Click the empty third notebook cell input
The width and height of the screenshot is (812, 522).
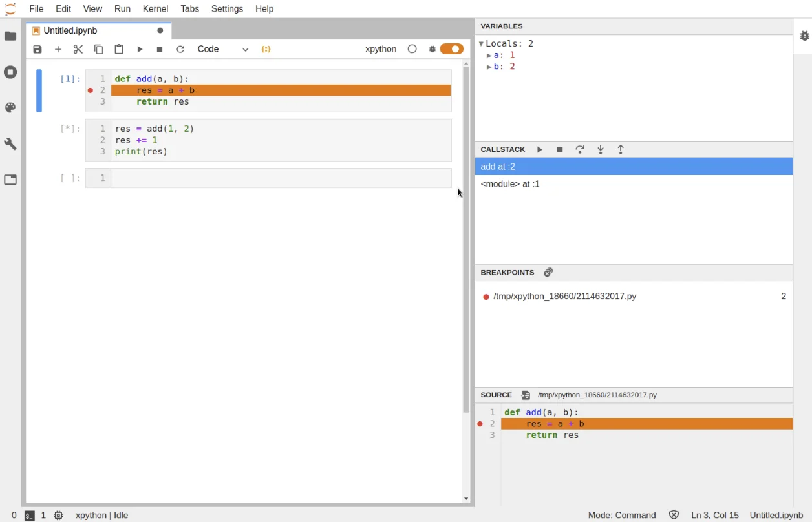281,178
